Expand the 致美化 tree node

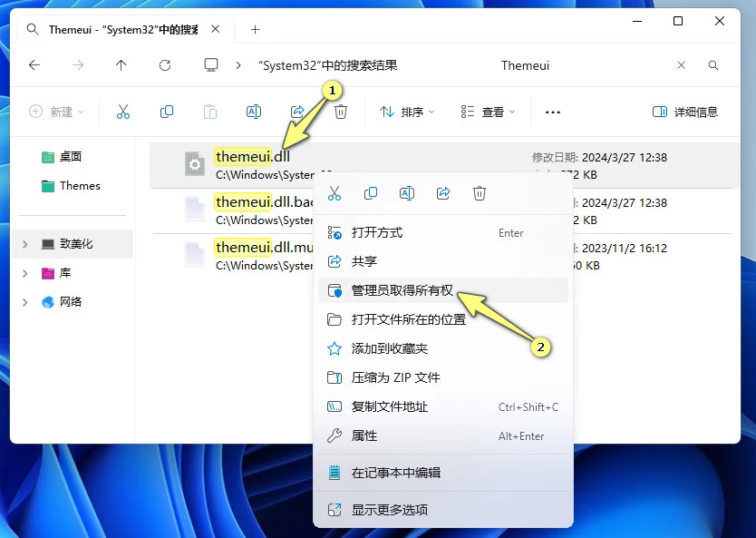coord(25,244)
